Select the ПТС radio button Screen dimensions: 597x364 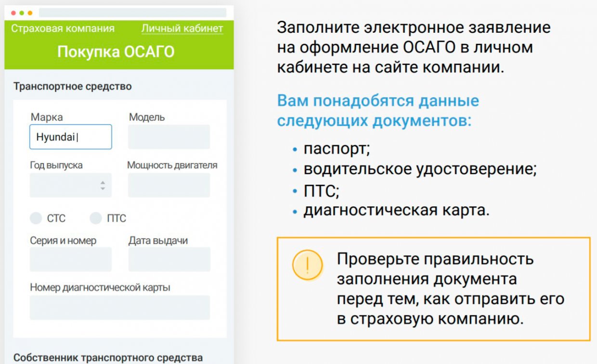(x=96, y=218)
